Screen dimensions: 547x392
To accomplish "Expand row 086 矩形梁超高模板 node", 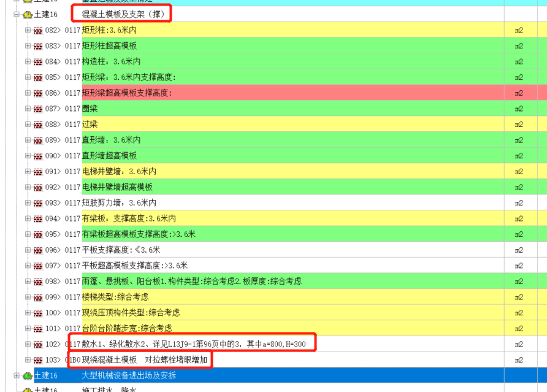I will pos(28,93).
